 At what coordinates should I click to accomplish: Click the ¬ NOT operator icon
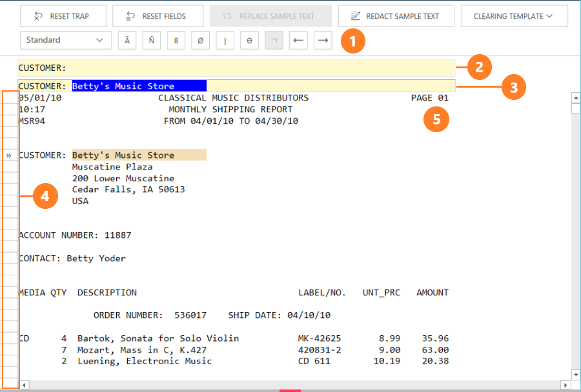(x=274, y=40)
